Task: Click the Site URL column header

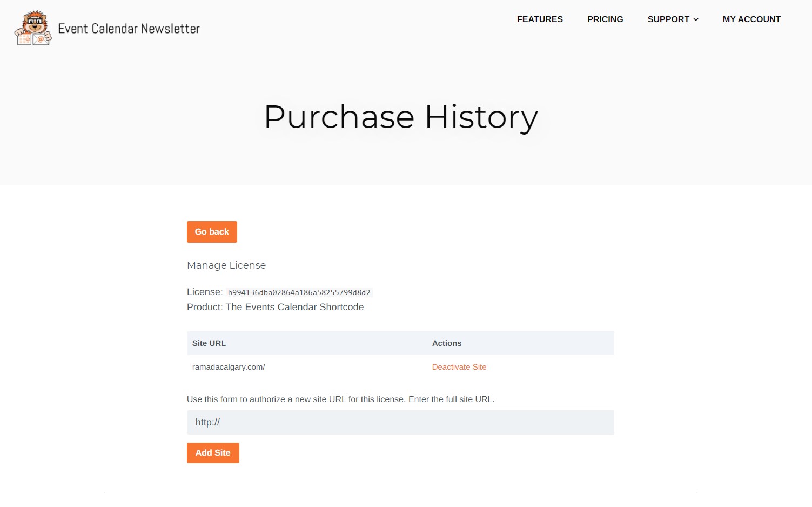Action: pyautogui.click(x=209, y=343)
